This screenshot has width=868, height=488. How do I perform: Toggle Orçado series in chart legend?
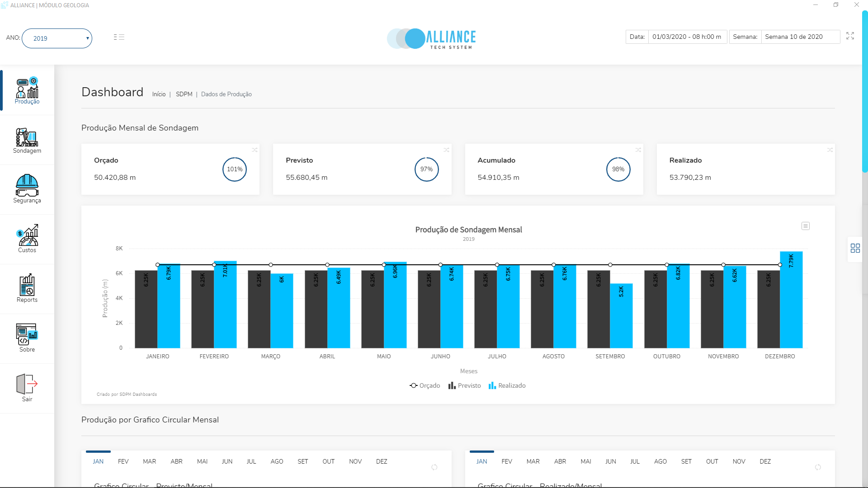tap(425, 385)
